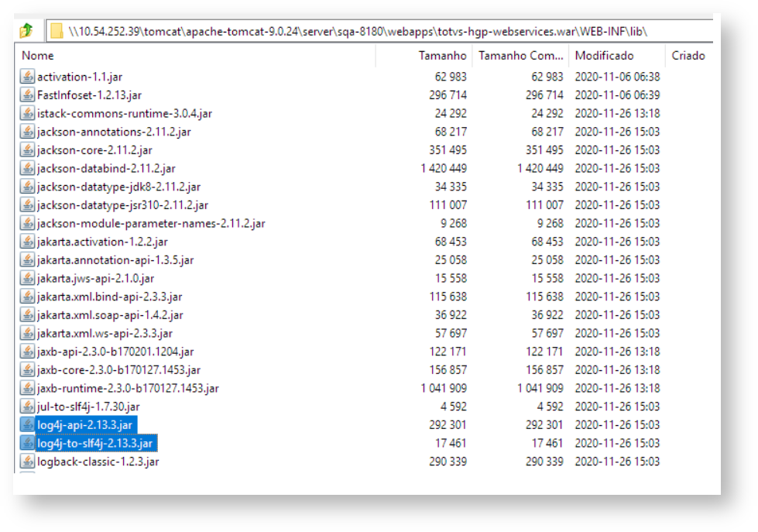Screen dimensions: 758x532
Task: Sort by the Nome column header
Action: (38, 56)
